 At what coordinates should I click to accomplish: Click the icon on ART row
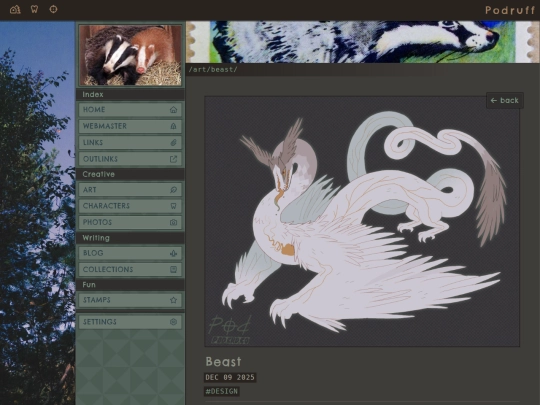click(x=173, y=190)
